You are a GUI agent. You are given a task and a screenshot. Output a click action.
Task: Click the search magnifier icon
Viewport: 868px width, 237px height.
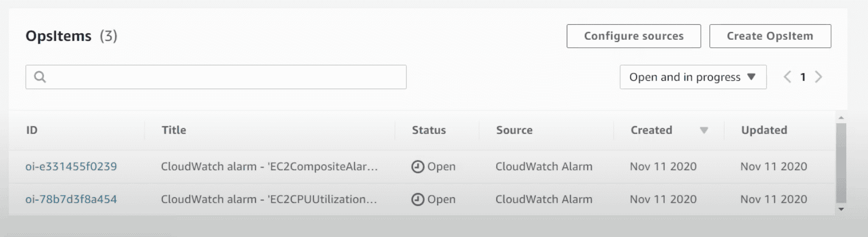point(40,77)
